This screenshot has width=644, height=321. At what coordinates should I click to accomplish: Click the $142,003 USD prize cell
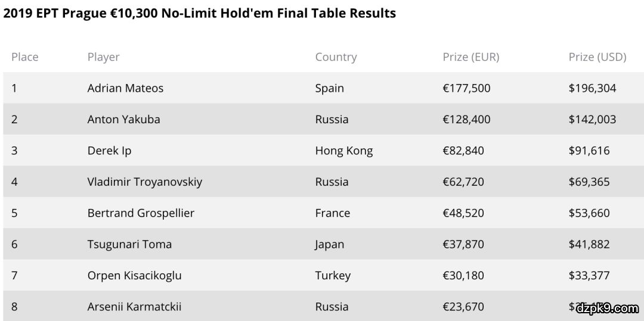(592, 119)
